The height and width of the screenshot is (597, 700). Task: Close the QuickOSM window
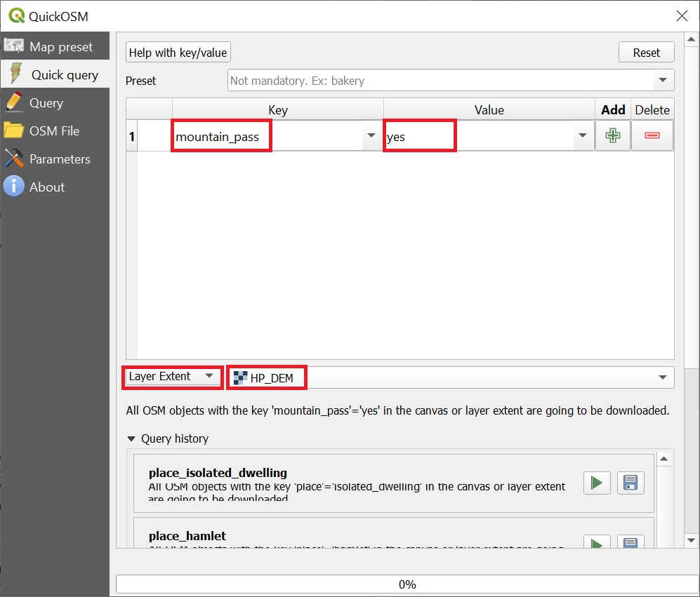pos(682,16)
